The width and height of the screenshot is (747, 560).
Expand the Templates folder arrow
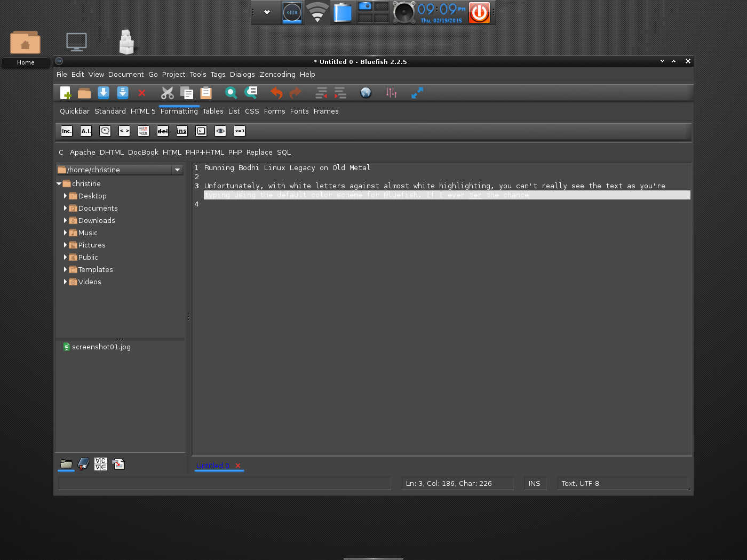click(65, 269)
